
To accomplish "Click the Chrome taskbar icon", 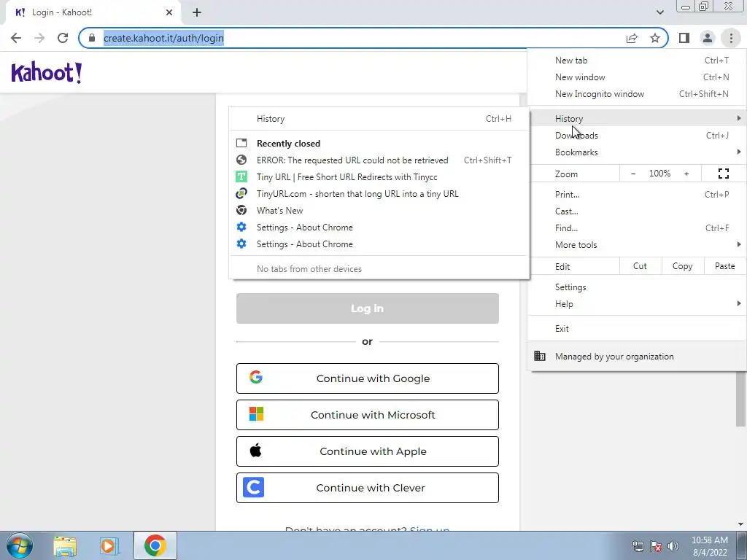I will (155, 545).
